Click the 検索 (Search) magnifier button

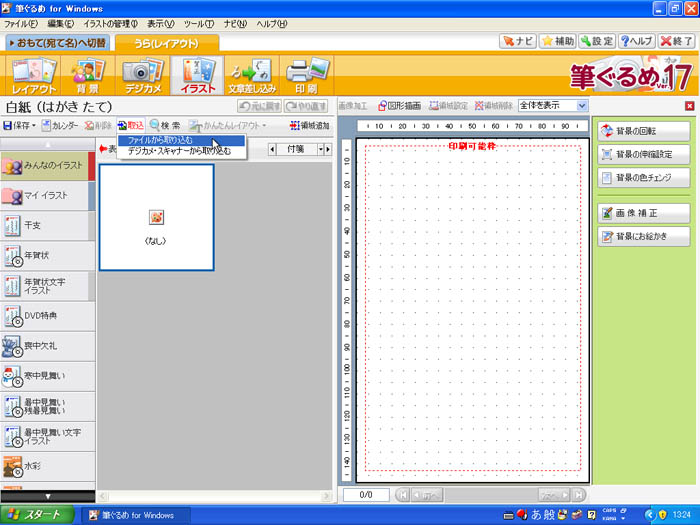coord(164,126)
